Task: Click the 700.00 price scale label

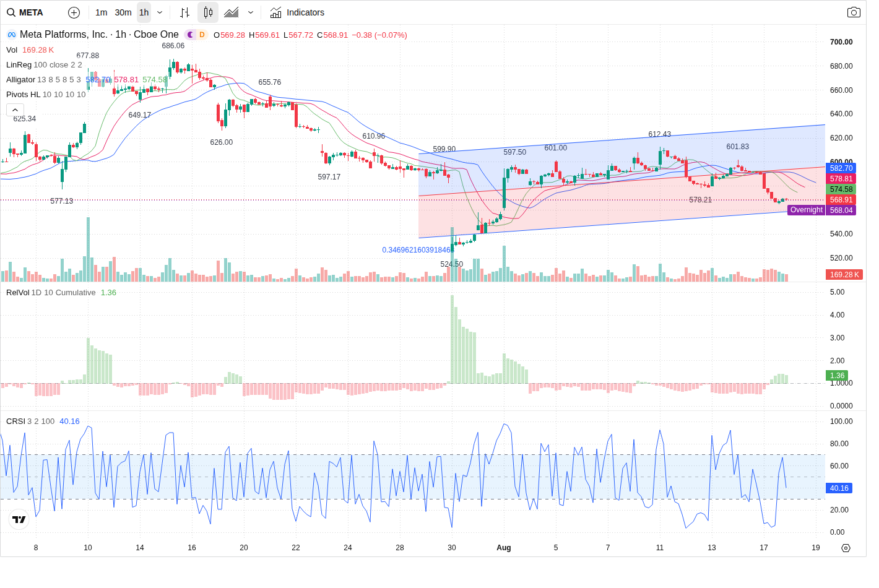Action: (x=841, y=42)
